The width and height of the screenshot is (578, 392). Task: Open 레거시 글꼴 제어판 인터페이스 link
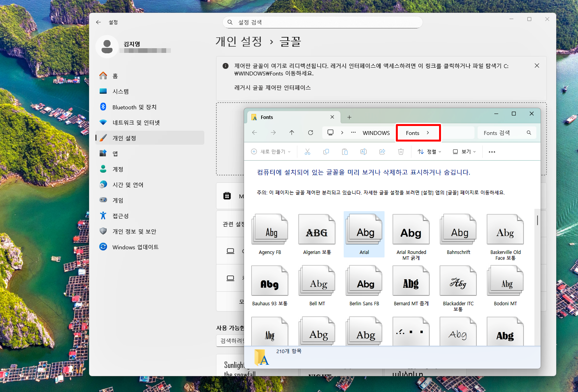coord(272,87)
